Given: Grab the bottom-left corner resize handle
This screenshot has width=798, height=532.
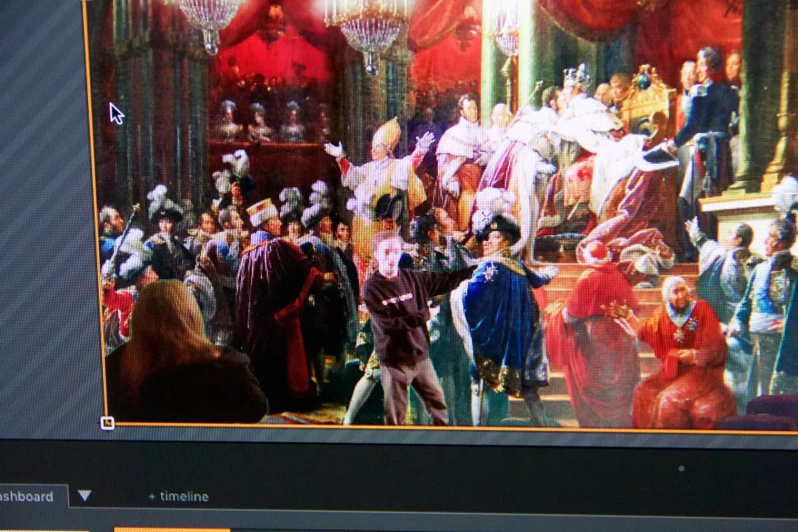Looking at the screenshot, I should pos(106,423).
